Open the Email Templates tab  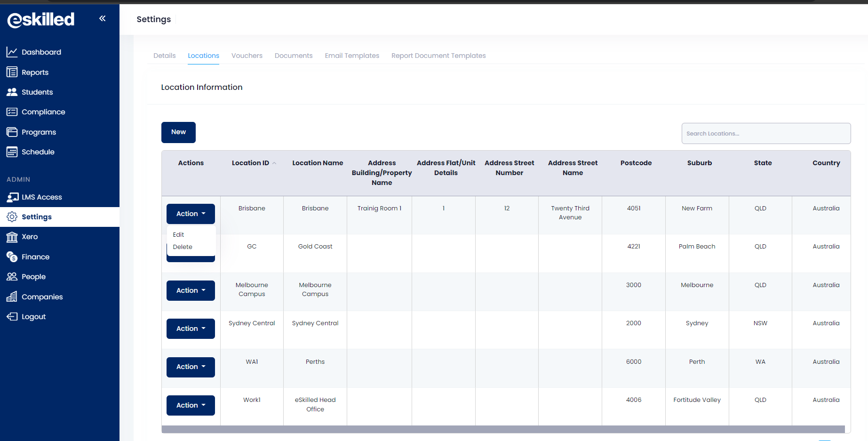point(352,56)
